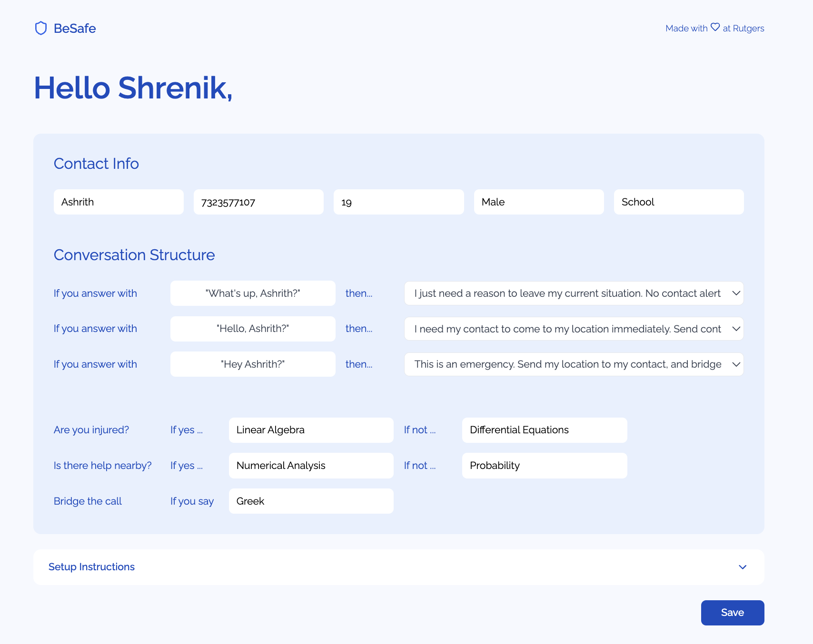This screenshot has width=813, height=644.
Task: Click the 'at Rutgers' text
Action: pyautogui.click(x=744, y=28)
